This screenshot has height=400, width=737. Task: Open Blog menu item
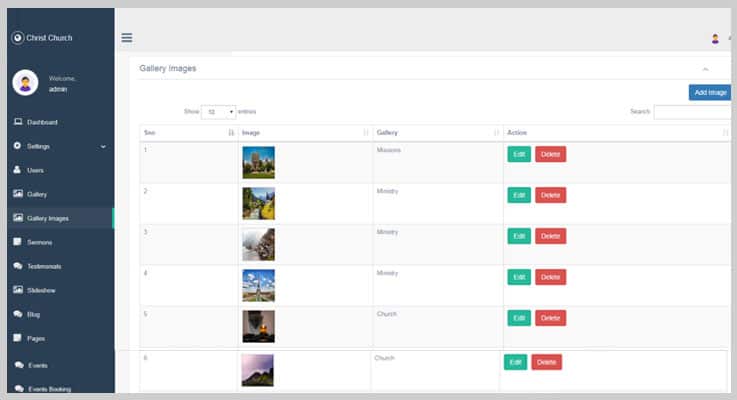pos(33,314)
